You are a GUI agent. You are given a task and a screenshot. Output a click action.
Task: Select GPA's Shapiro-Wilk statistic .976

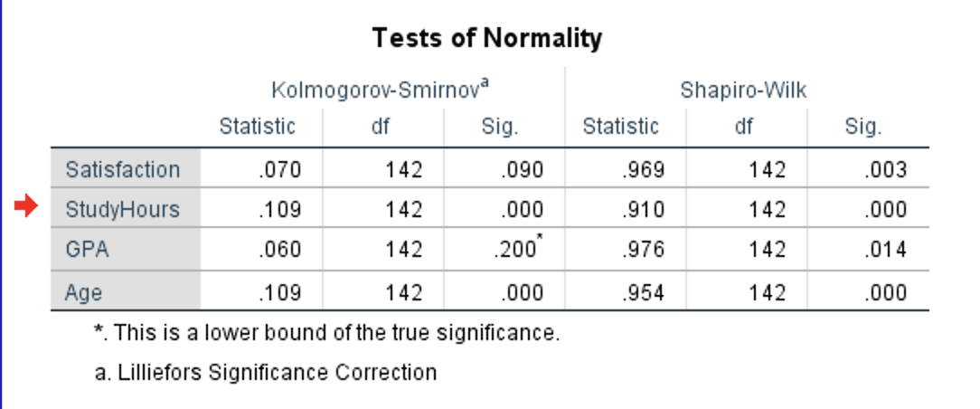643,251
